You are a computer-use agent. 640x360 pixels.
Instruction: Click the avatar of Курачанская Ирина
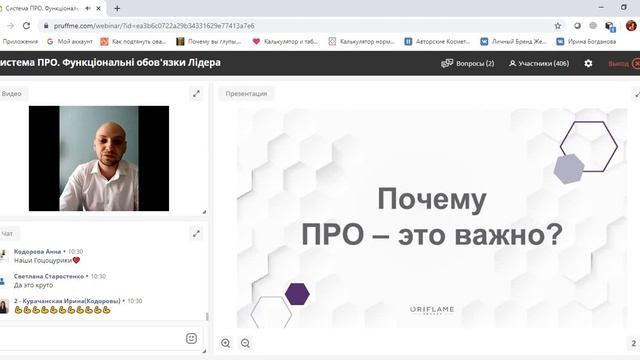pos(4,306)
